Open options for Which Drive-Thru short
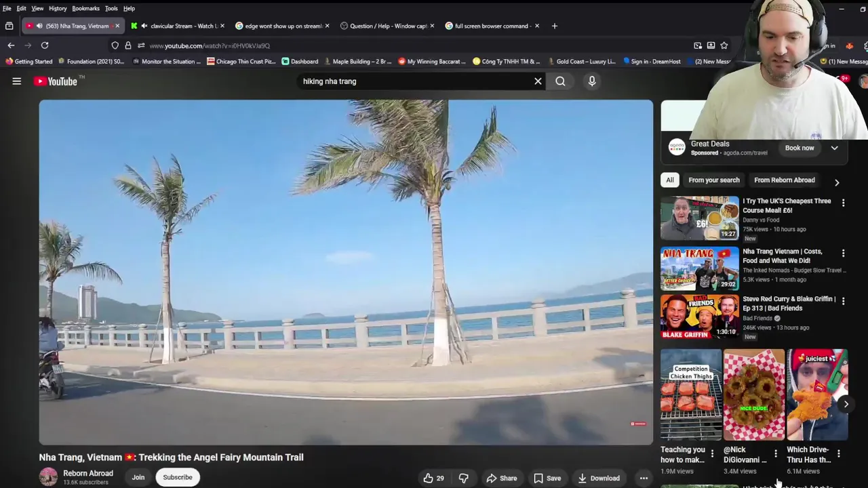Screen dimensions: 868x488 click(x=839, y=453)
